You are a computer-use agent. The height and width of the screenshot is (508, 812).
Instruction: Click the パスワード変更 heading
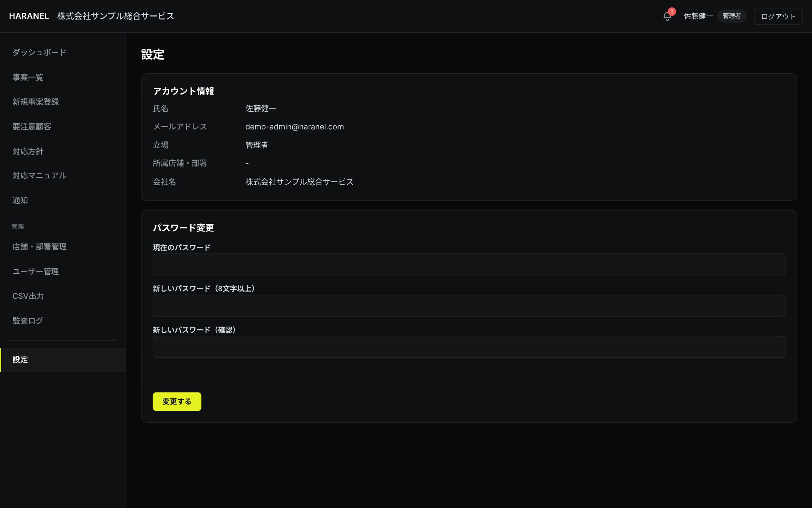point(183,228)
